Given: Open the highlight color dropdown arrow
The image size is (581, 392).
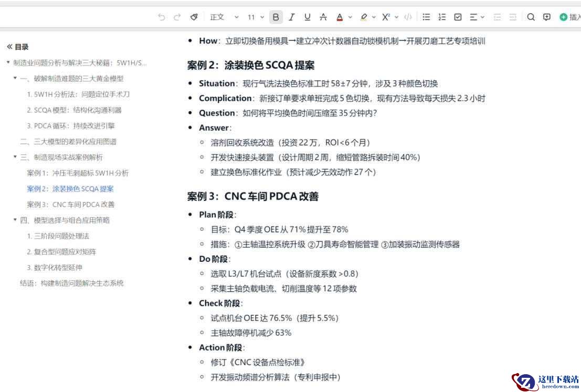Looking at the screenshot, I should (374, 17).
